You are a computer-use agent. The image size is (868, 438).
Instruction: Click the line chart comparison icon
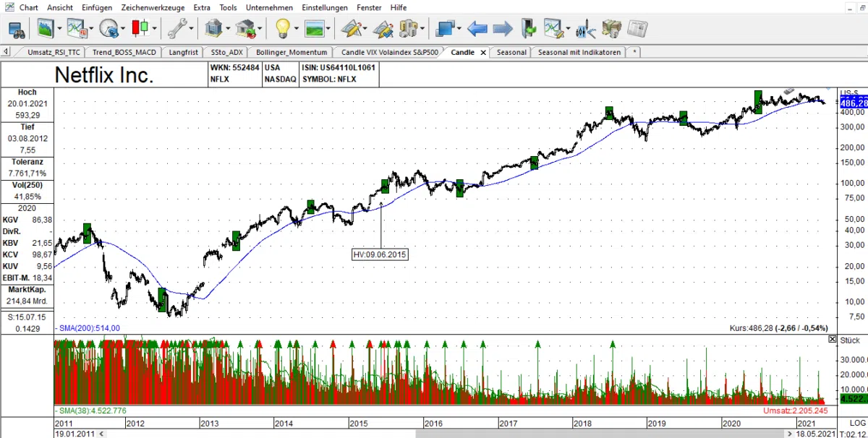pos(77,29)
